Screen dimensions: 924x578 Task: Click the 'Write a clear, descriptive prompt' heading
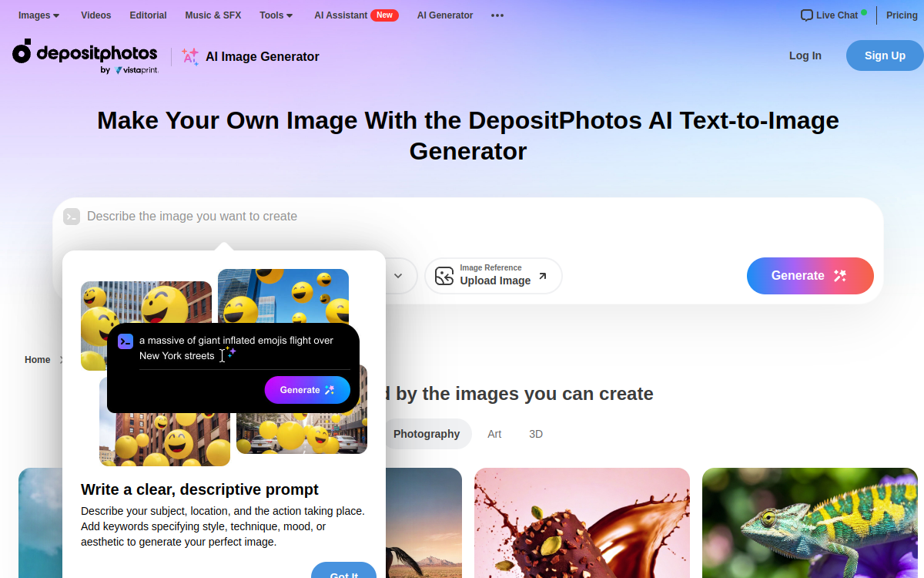click(199, 489)
